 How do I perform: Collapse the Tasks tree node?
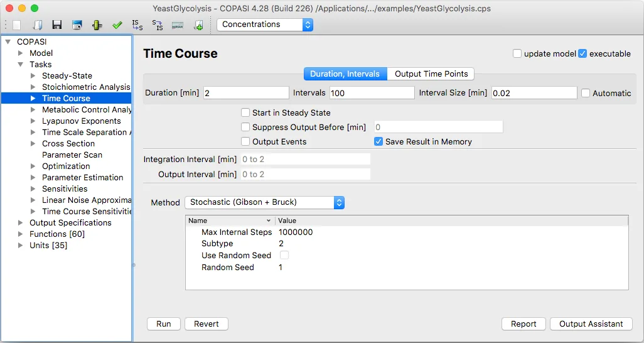coord(20,65)
